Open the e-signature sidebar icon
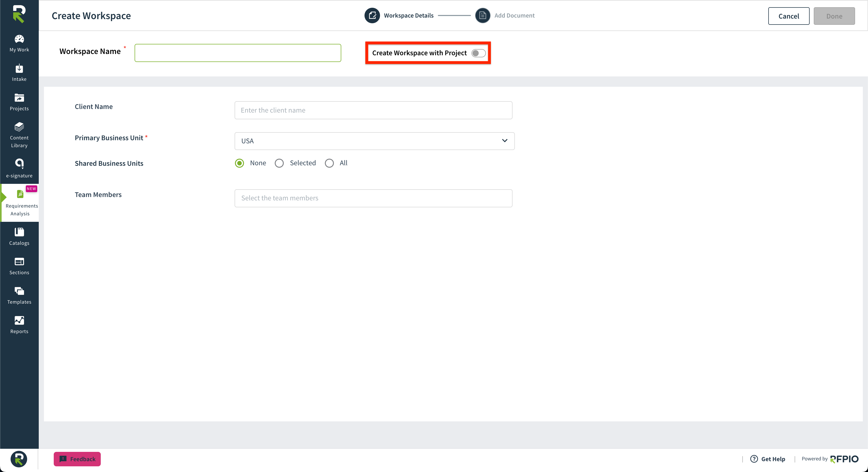The image size is (868, 472). pyautogui.click(x=19, y=164)
